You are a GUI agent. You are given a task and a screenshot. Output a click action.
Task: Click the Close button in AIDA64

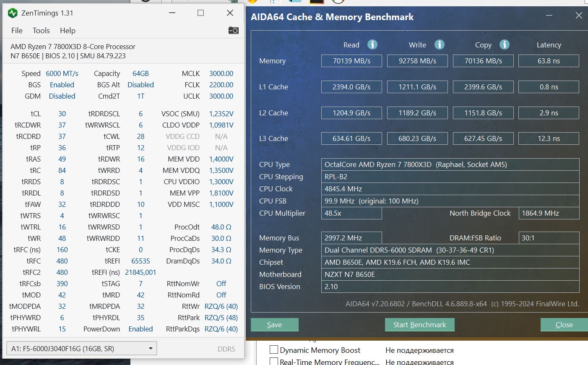(x=564, y=325)
